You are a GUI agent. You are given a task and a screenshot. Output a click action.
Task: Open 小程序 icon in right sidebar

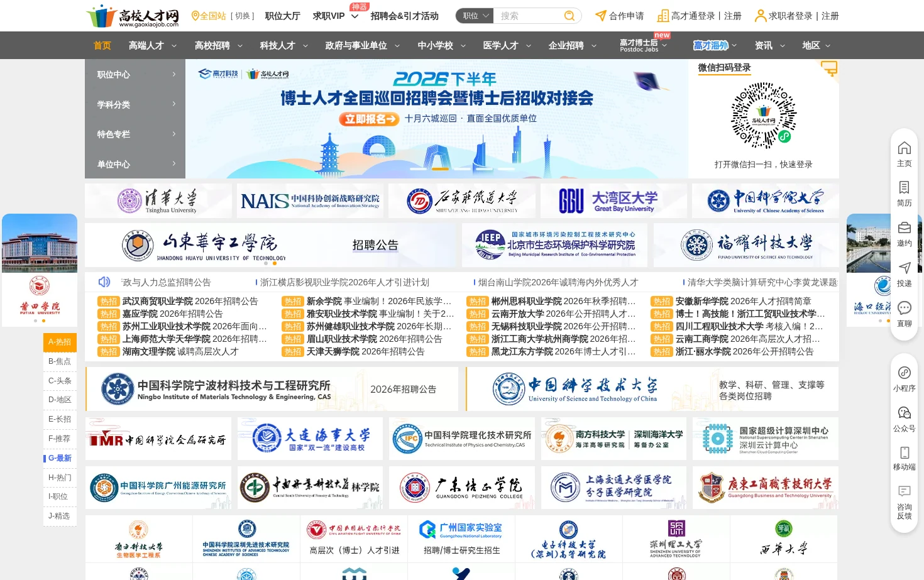[905, 373]
